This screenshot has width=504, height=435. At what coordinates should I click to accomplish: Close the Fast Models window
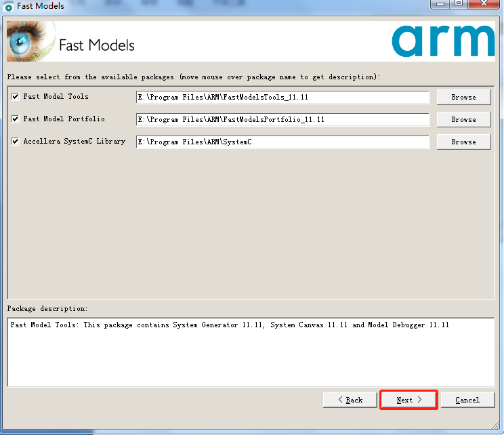click(x=484, y=4)
